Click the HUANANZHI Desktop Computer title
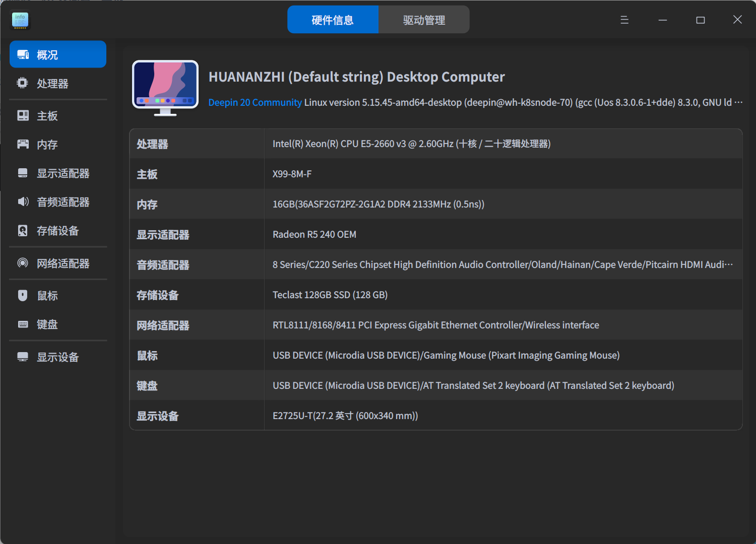 click(x=357, y=77)
